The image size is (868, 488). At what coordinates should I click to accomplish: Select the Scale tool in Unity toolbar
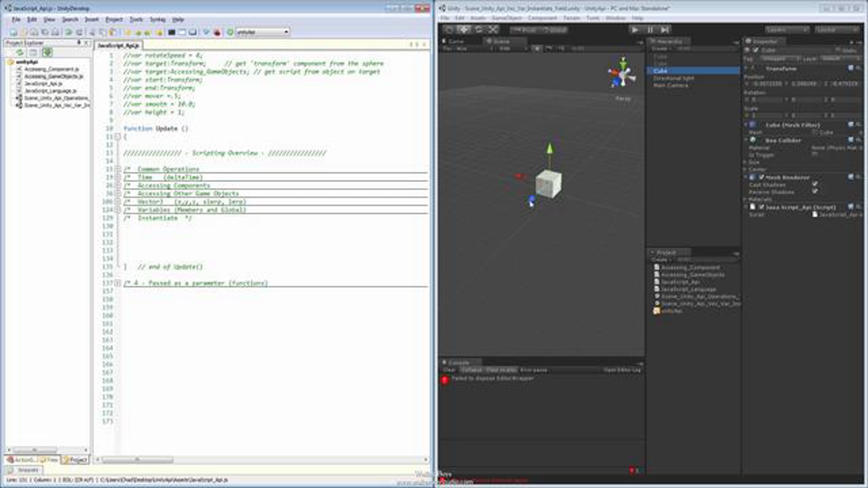click(x=493, y=30)
